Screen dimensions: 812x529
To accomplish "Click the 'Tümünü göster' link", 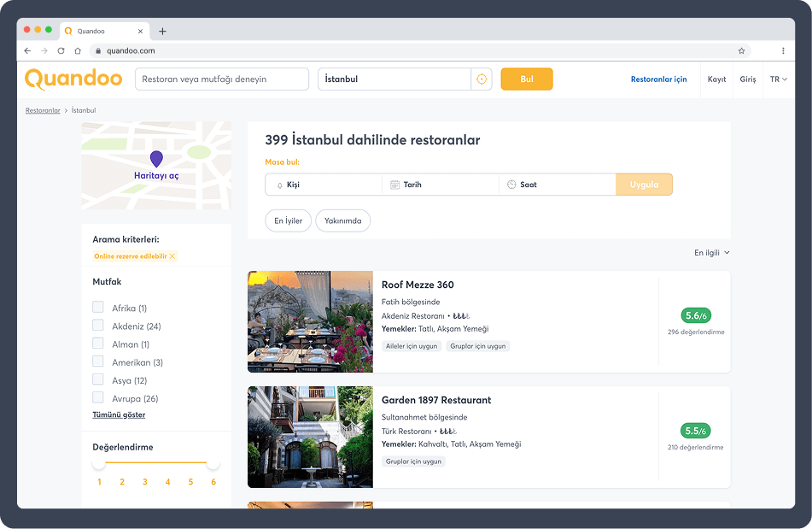I will pos(119,414).
